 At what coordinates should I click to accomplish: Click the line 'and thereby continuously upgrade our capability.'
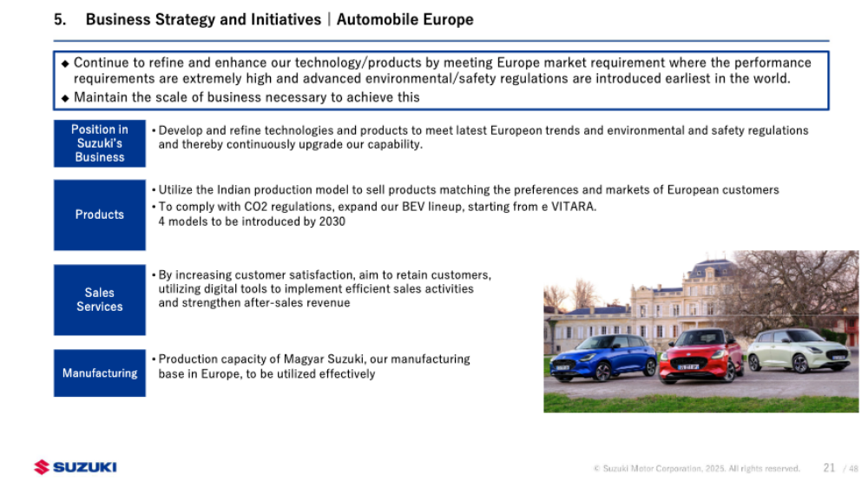point(291,144)
